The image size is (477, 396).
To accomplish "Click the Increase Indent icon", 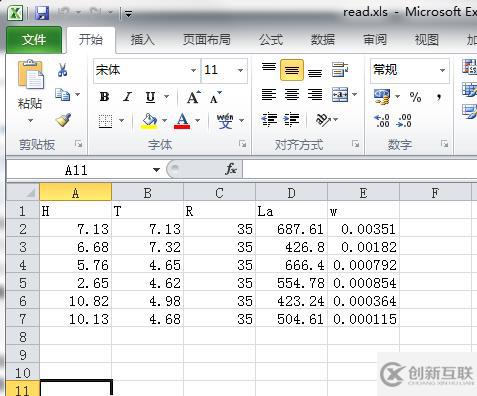I will coord(291,120).
